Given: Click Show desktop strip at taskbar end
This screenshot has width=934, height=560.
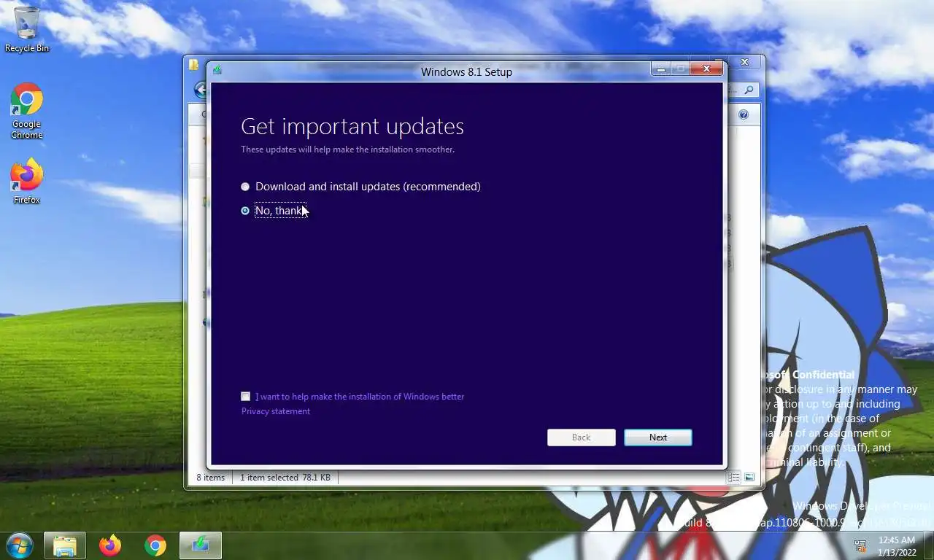Looking at the screenshot, I should pyautogui.click(x=929, y=546).
